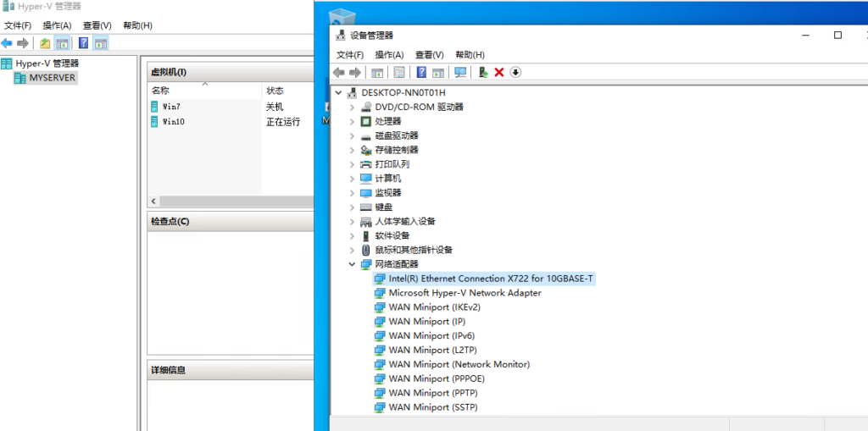The image size is (868, 431).
Task: Click the Forward arrow in Device Manager toolbar
Action: (355, 73)
